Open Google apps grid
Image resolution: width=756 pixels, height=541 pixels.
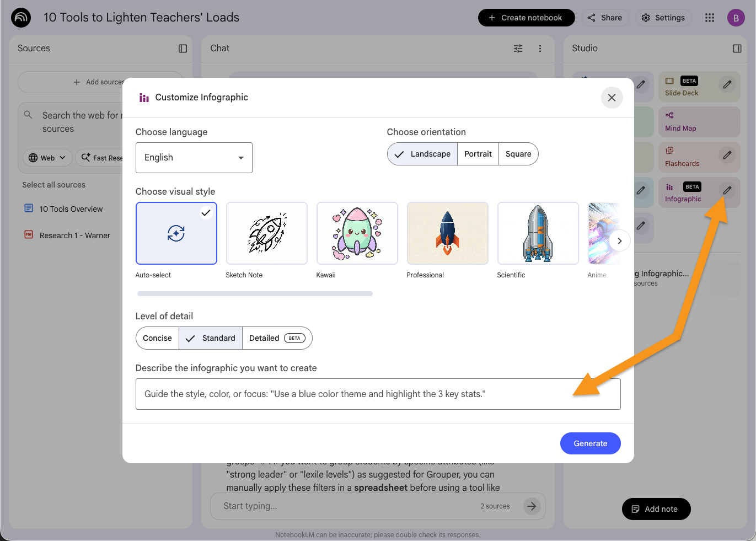pos(709,18)
